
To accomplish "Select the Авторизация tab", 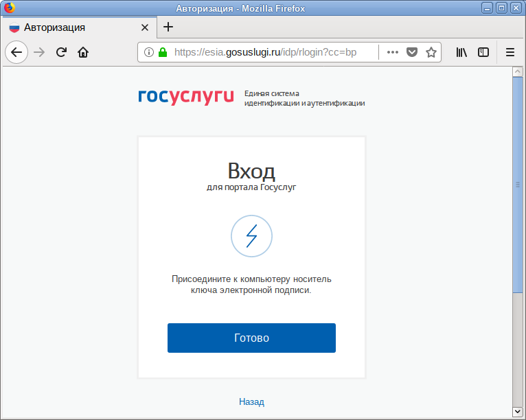I will [78, 27].
